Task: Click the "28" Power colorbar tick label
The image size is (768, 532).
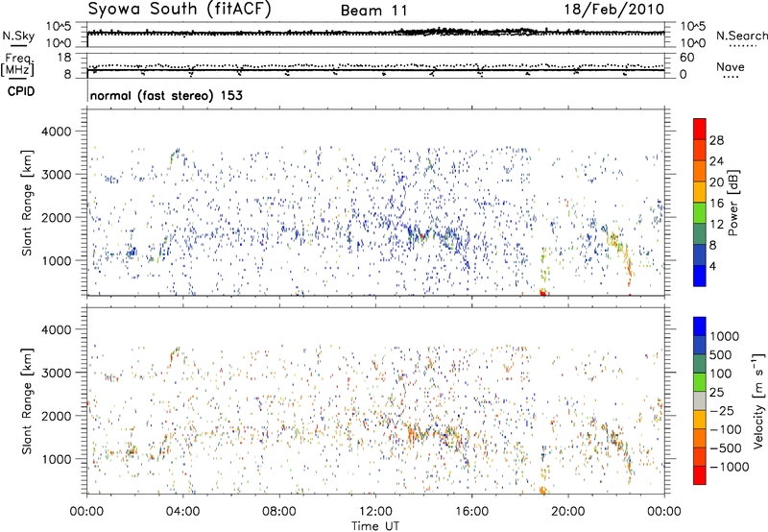Action: coord(716,140)
